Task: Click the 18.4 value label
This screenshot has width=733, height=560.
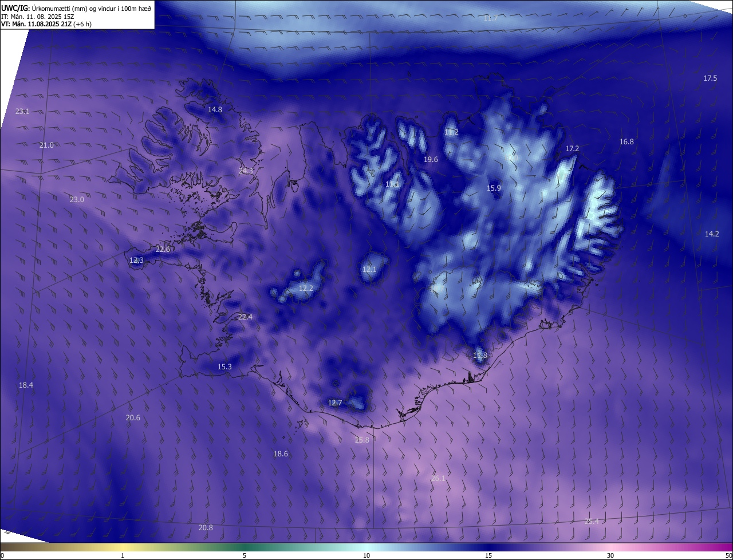Action: (x=26, y=385)
